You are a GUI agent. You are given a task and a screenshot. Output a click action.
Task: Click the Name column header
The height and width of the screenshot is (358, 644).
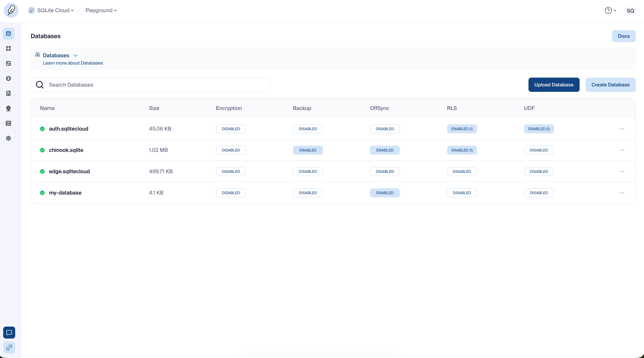pos(47,108)
